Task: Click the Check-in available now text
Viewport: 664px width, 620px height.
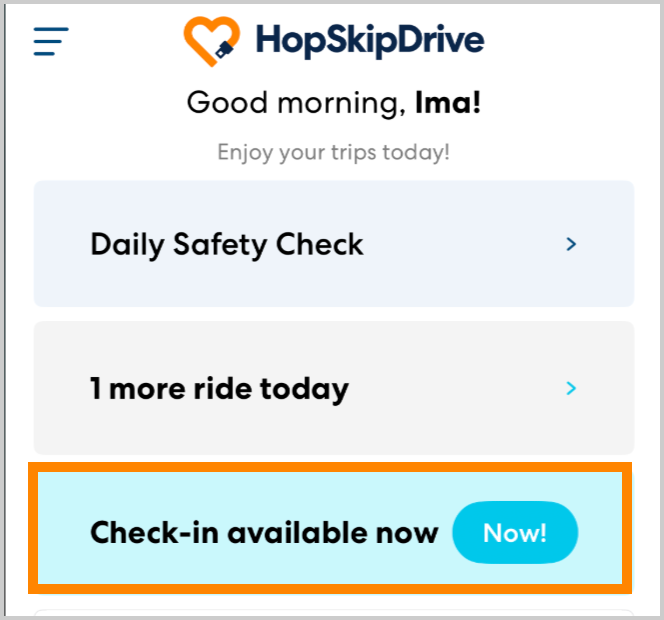Action: click(x=264, y=532)
